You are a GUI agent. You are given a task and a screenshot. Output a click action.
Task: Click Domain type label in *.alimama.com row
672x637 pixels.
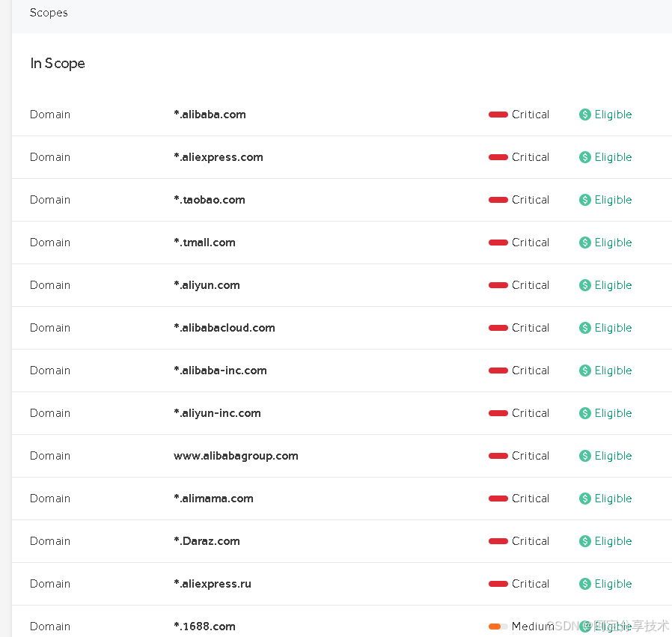click(x=49, y=498)
